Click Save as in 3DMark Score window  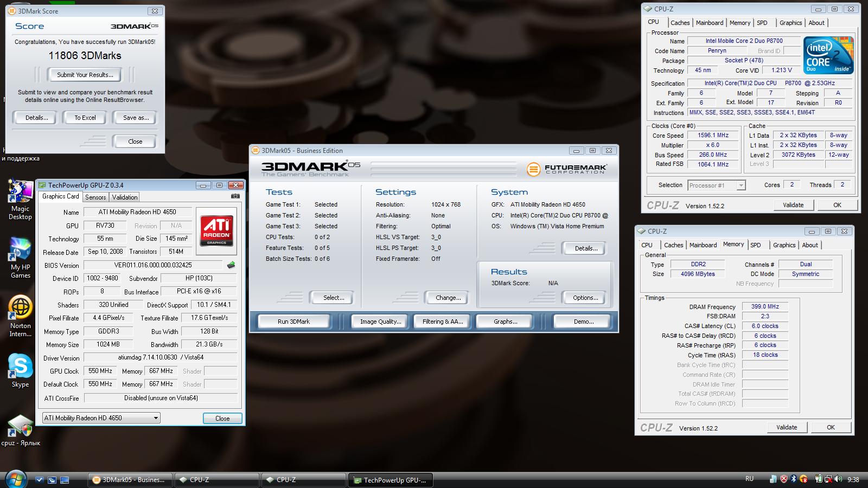136,118
